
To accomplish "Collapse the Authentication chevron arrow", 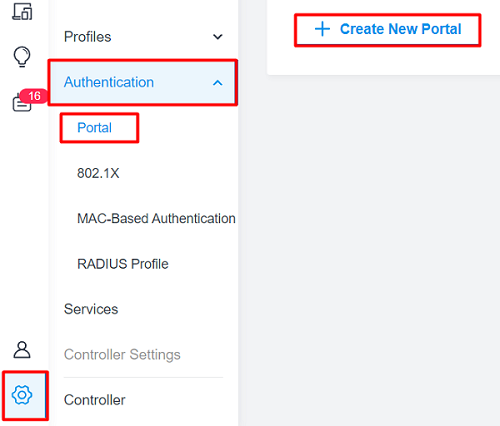I will tap(218, 83).
